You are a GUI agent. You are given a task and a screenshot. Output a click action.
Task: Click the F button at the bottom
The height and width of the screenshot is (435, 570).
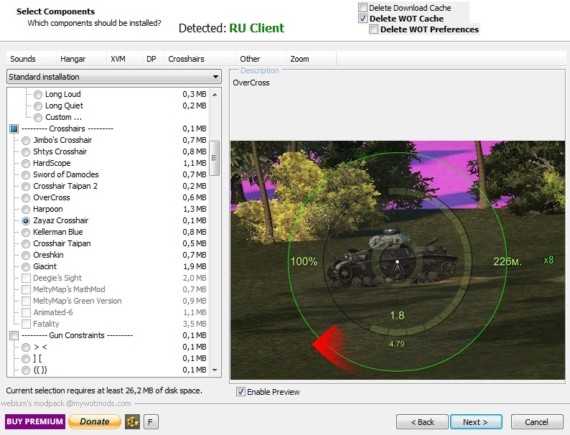click(x=150, y=422)
